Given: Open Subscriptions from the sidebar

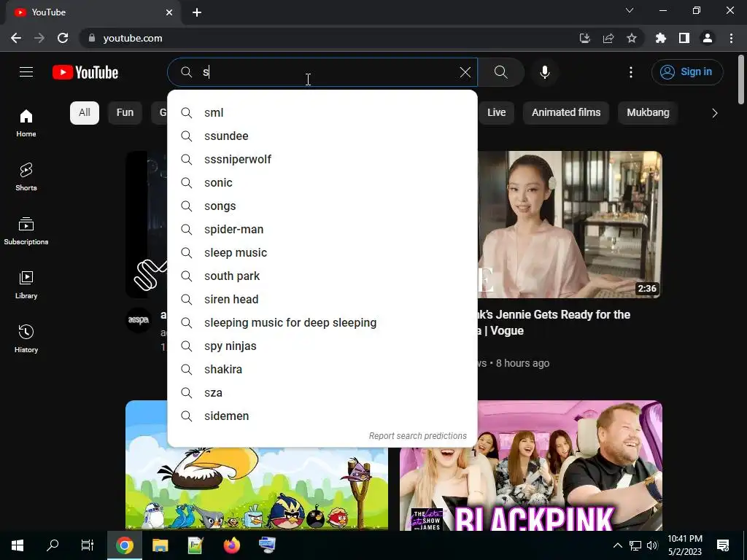Looking at the screenshot, I should coord(26,230).
